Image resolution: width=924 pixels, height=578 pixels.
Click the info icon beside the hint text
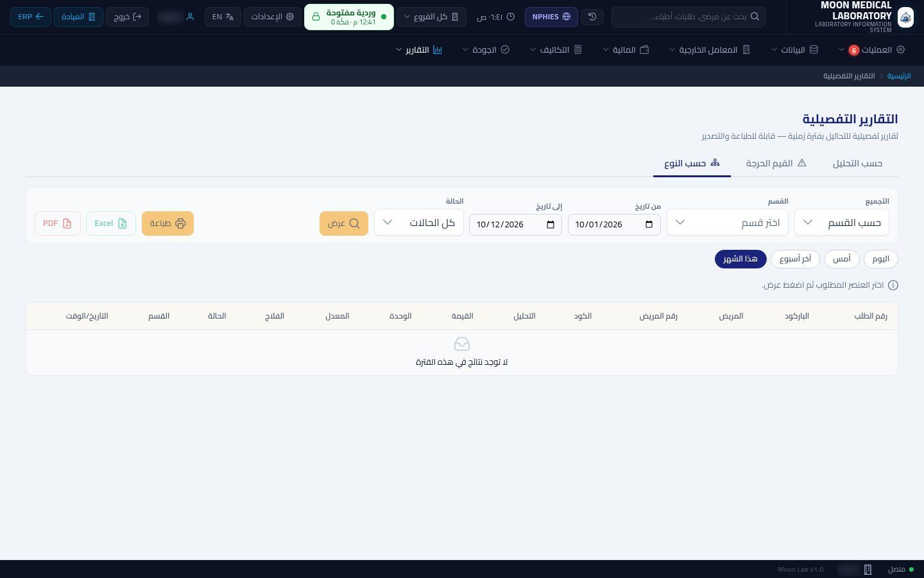tap(893, 285)
